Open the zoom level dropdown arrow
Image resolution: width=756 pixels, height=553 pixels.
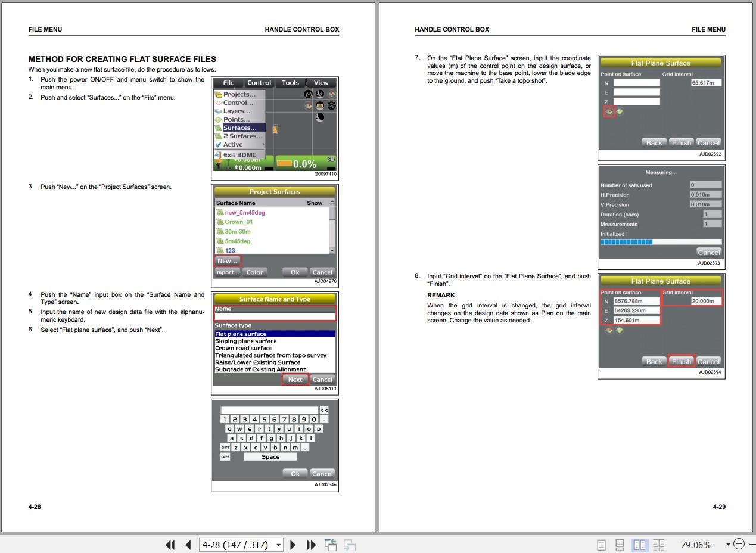click(727, 545)
